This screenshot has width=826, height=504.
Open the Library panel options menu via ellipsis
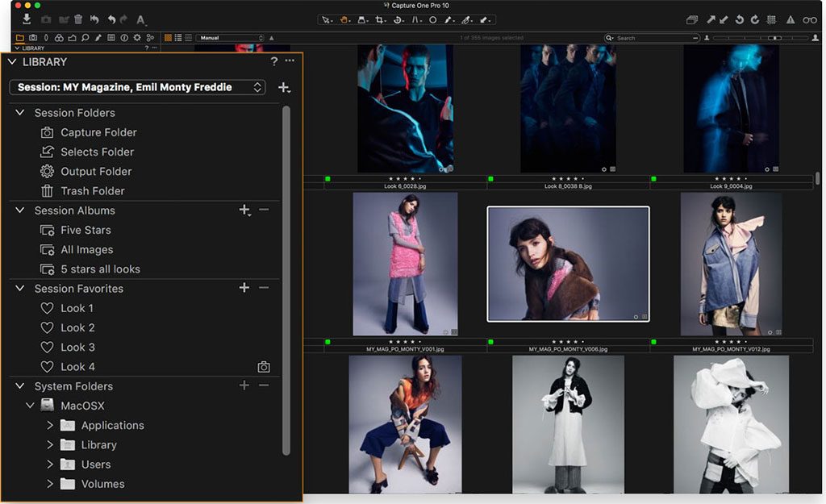[290, 61]
